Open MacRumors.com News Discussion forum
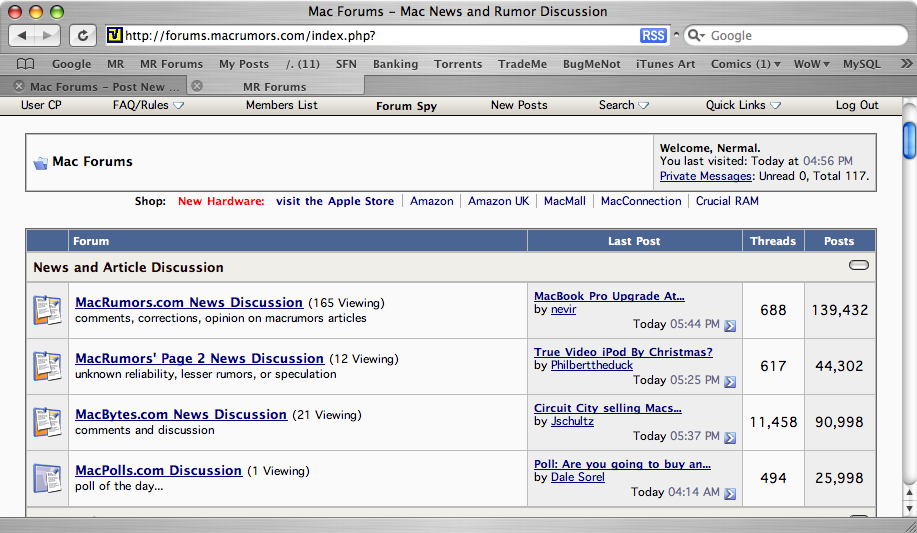 tap(189, 302)
